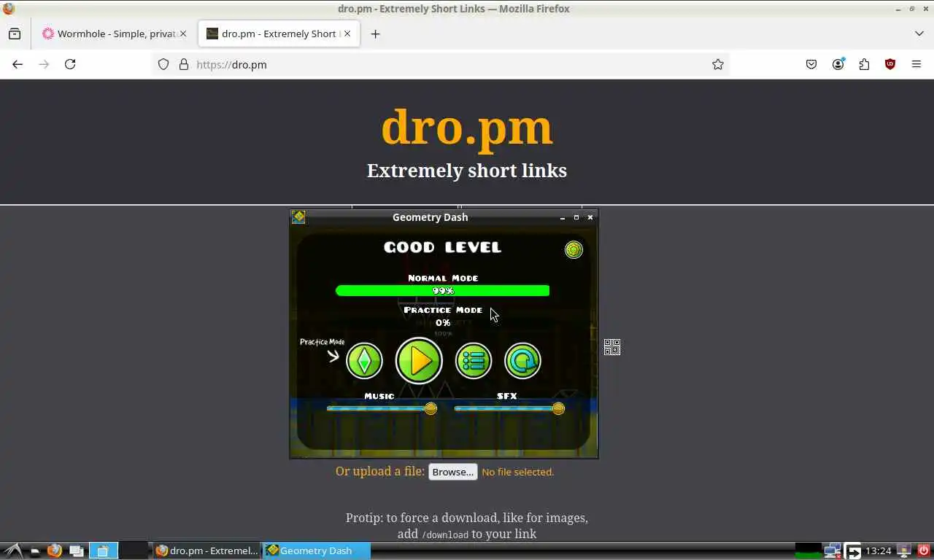The height and width of the screenshot is (560, 934).
Task: Resume the level with the play button
Action: (x=419, y=360)
